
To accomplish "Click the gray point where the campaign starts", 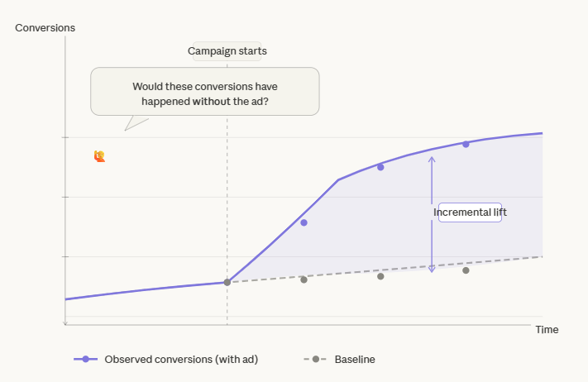I will [x=227, y=282].
